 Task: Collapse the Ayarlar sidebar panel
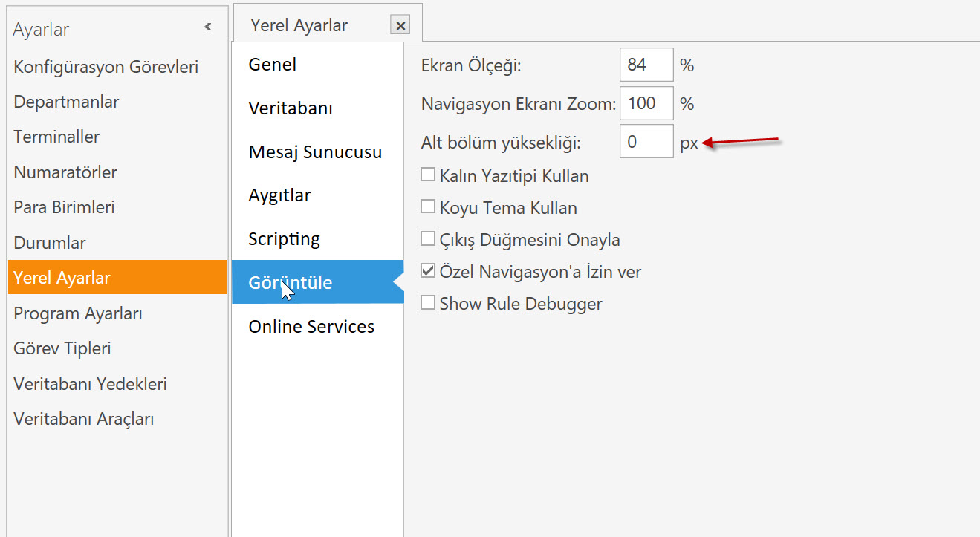[x=208, y=27]
